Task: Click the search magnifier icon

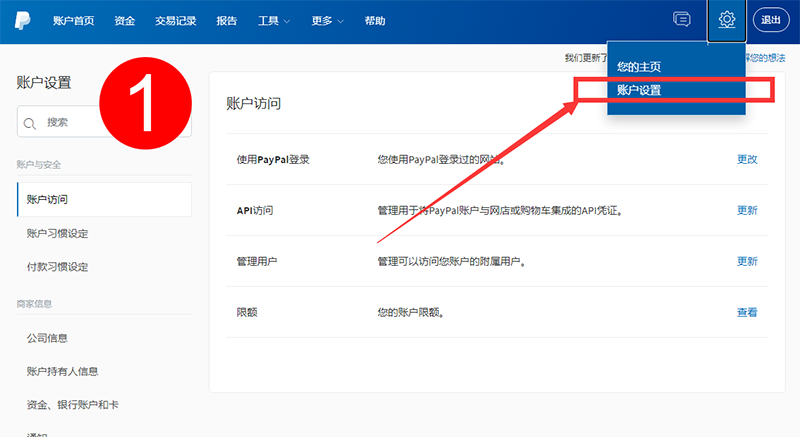Action: point(30,123)
